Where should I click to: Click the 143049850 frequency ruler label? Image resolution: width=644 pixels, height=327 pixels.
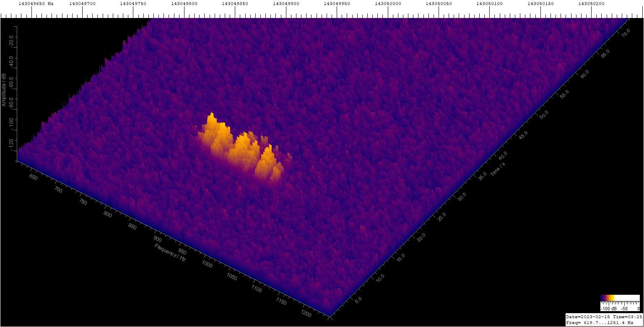tap(235, 4)
